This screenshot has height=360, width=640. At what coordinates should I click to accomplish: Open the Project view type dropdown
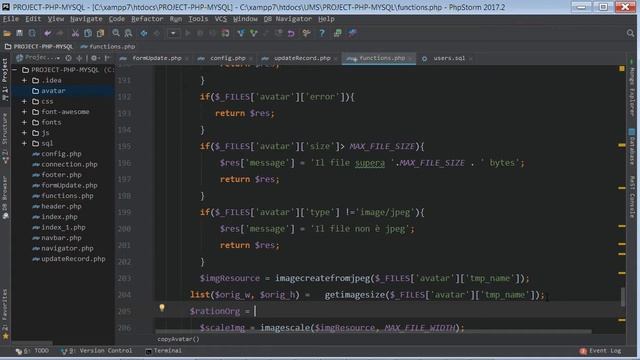[x=38, y=58]
